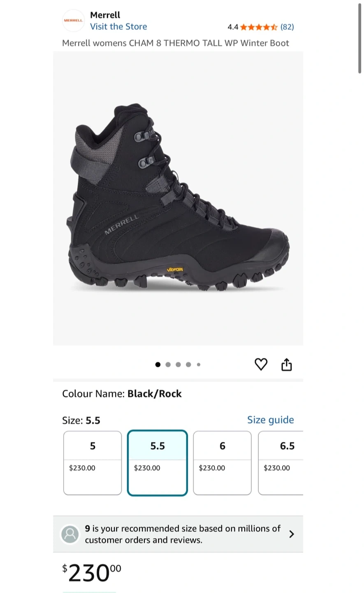Screen dimensions: 364x593
Task: Expand the recommended size chevron
Action: 292,534
